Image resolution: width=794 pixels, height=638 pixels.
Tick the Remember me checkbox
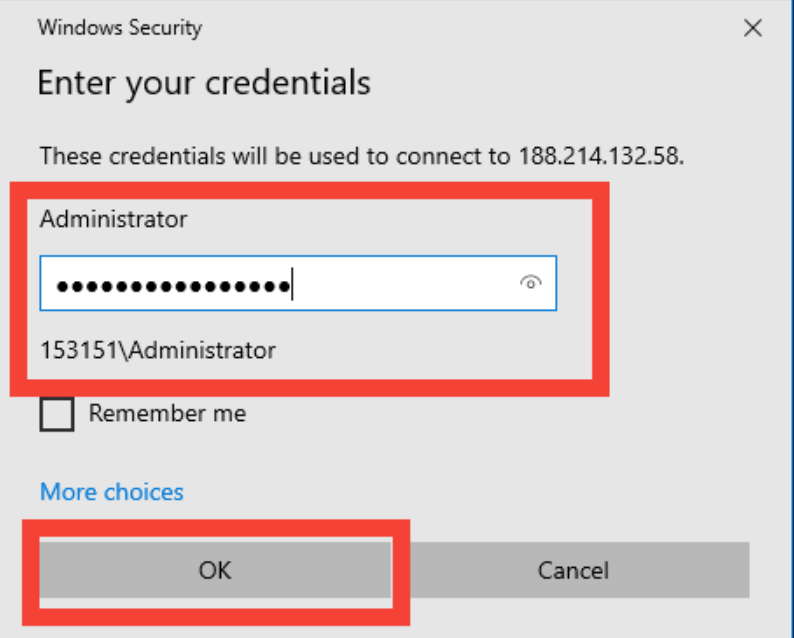coord(57,413)
